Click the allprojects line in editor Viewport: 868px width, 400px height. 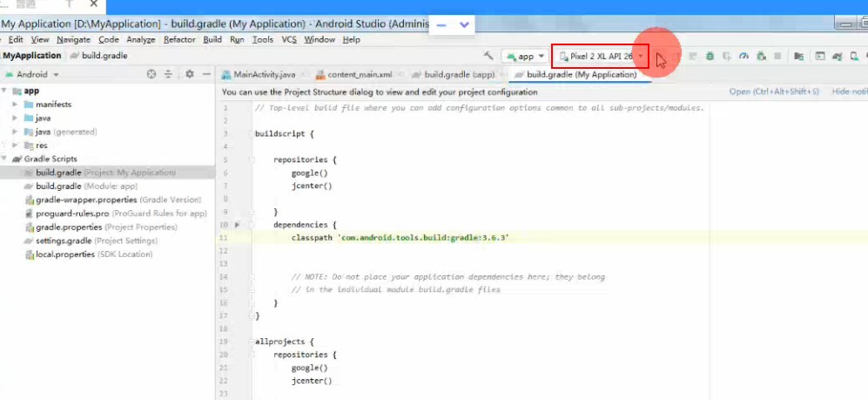[x=285, y=342]
